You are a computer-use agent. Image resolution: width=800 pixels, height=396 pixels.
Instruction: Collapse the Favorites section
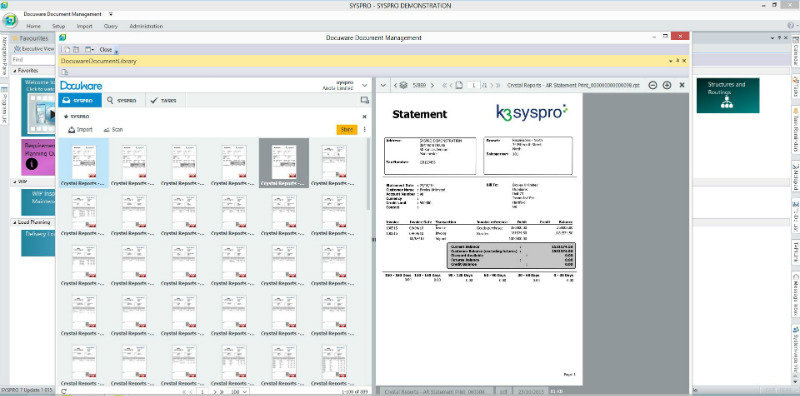(x=14, y=71)
